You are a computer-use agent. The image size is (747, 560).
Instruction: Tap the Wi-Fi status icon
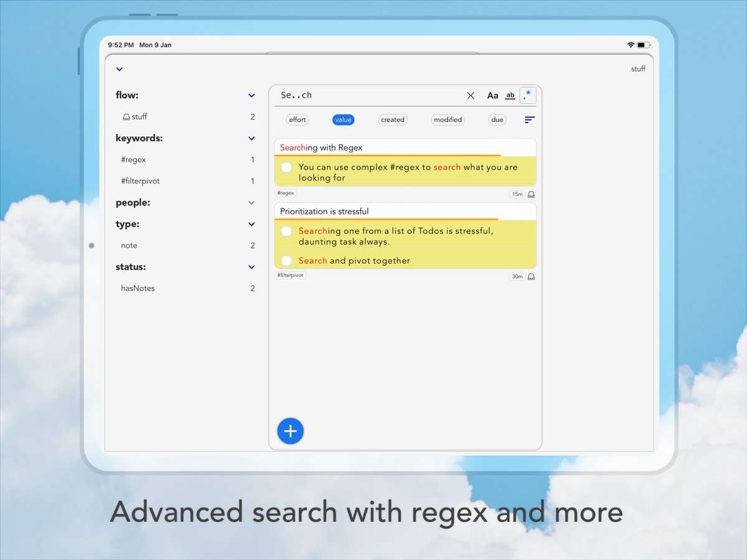point(631,45)
